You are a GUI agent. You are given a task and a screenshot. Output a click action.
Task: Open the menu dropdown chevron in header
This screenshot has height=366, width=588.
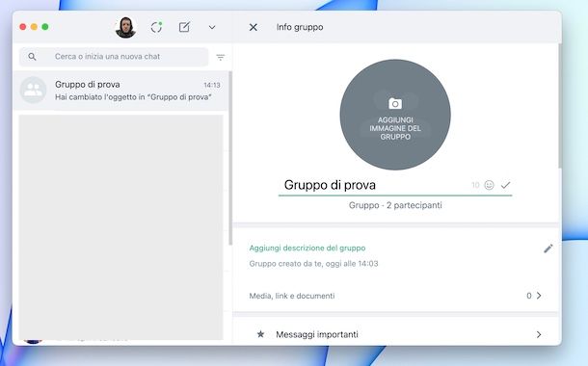(x=212, y=27)
